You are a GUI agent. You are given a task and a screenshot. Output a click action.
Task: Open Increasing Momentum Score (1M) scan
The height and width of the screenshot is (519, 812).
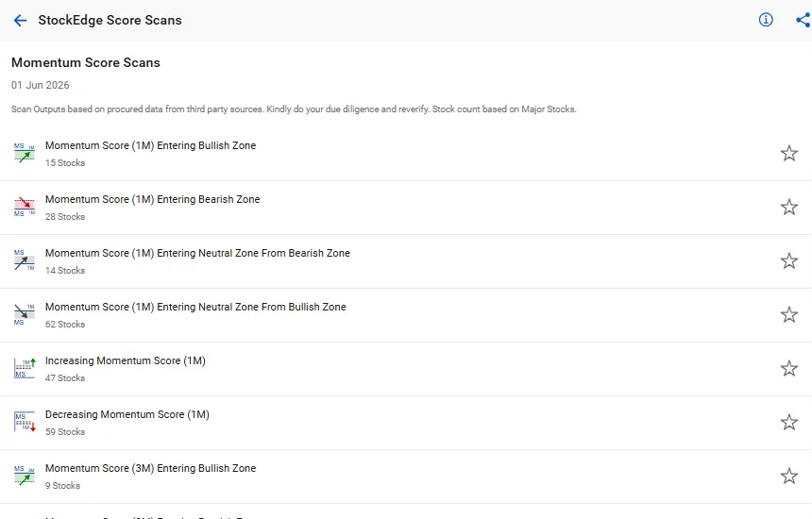pyautogui.click(x=406, y=369)
